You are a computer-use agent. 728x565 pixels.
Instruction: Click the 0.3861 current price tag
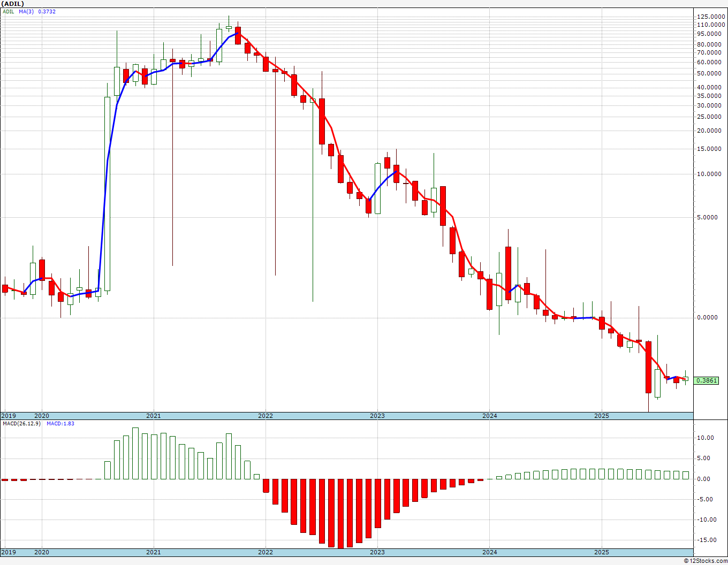point(707,380)
